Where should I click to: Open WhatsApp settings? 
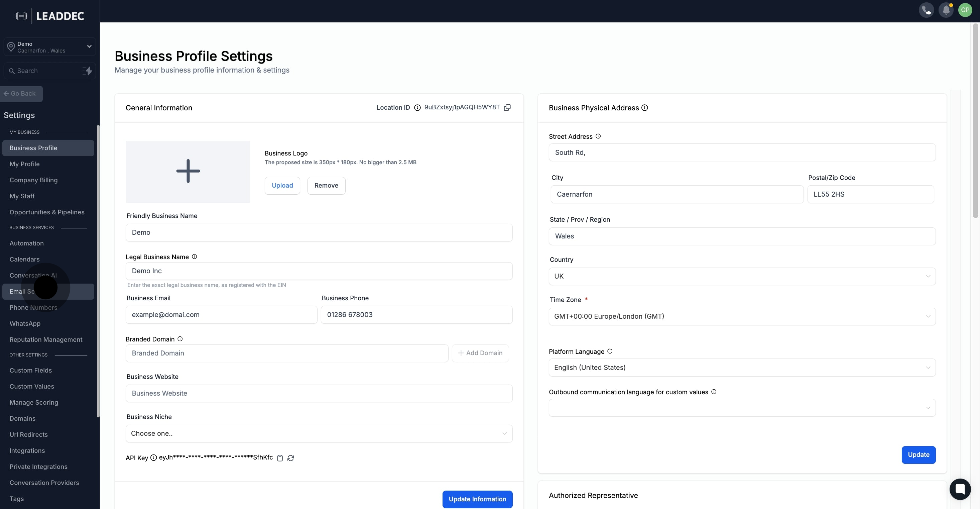coord(48,324)
